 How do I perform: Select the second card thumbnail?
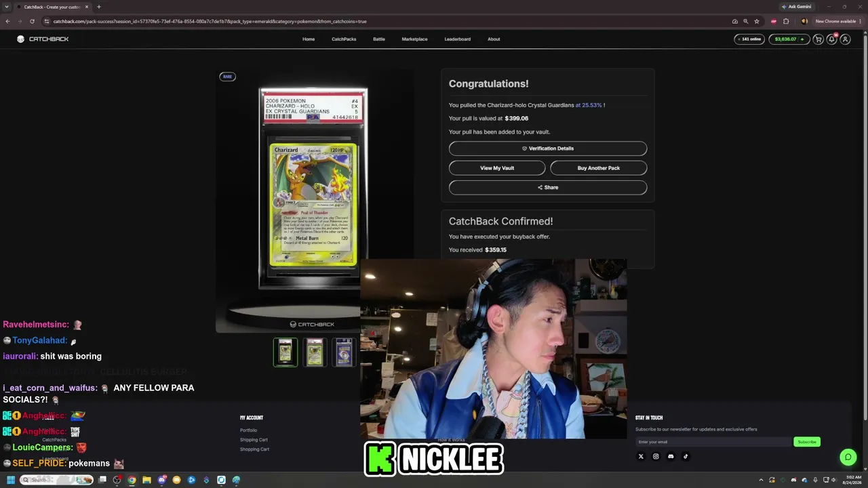(315, 352)
